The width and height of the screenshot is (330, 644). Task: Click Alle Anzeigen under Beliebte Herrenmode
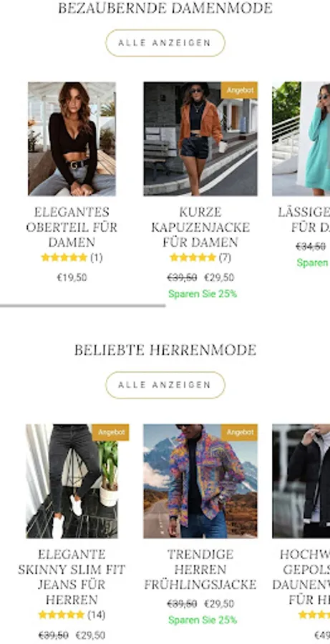pos(165,385)
